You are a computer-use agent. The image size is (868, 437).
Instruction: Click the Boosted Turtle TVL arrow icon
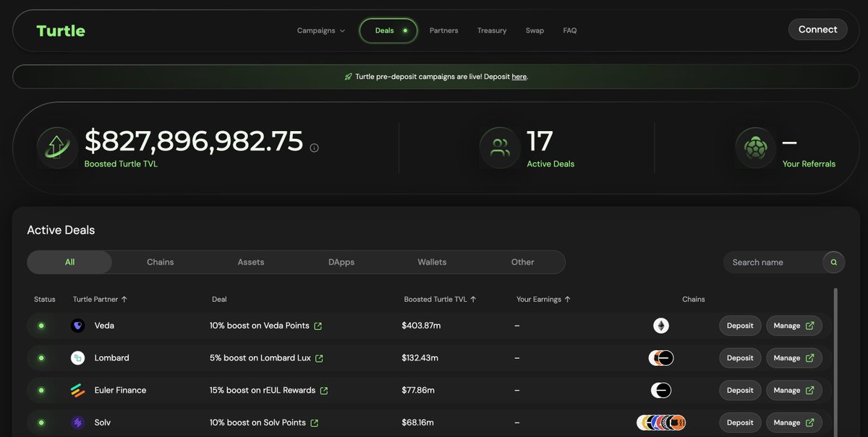coord(57,148)
